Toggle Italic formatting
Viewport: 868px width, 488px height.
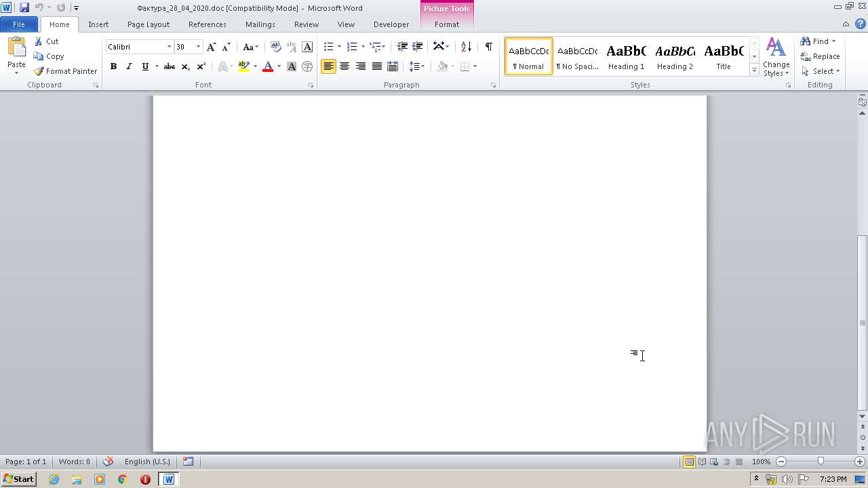click(129, 66)
